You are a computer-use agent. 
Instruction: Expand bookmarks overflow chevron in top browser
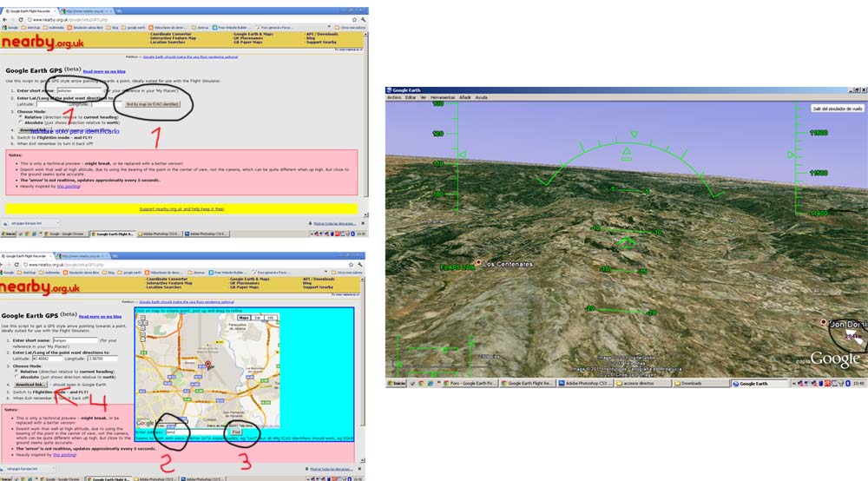(329, 27)
